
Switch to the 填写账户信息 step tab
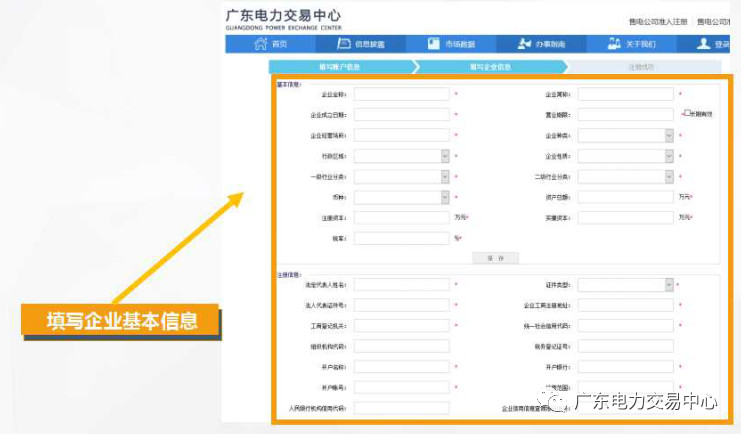pos(340,67)
